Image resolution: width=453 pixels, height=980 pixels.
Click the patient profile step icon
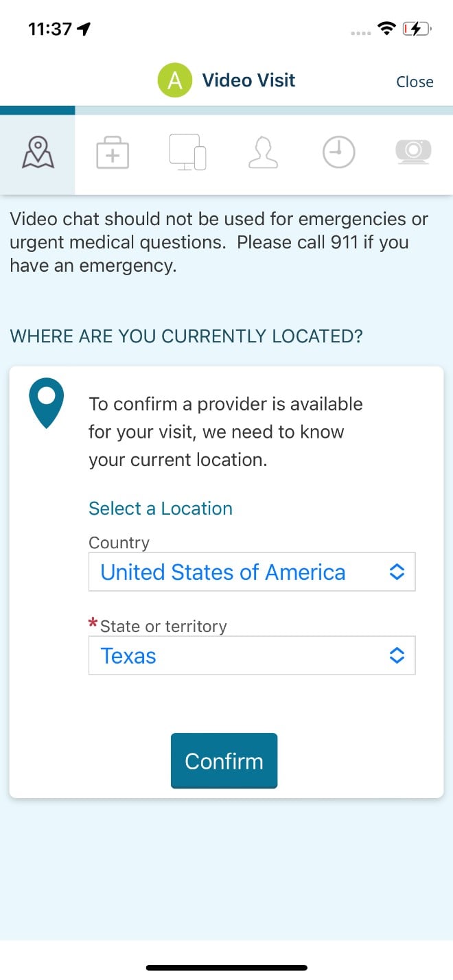tap(263, 152)
